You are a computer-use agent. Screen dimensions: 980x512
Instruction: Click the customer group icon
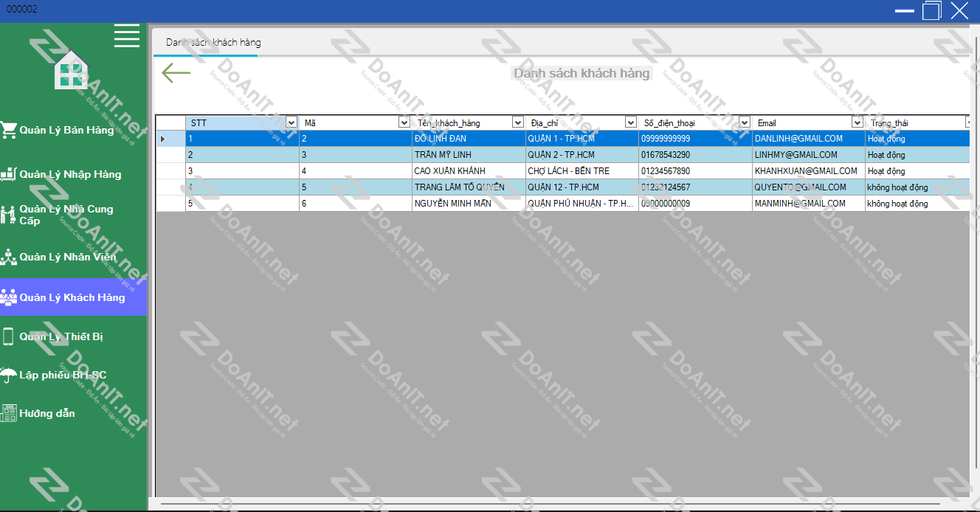[x=9, y=297]
